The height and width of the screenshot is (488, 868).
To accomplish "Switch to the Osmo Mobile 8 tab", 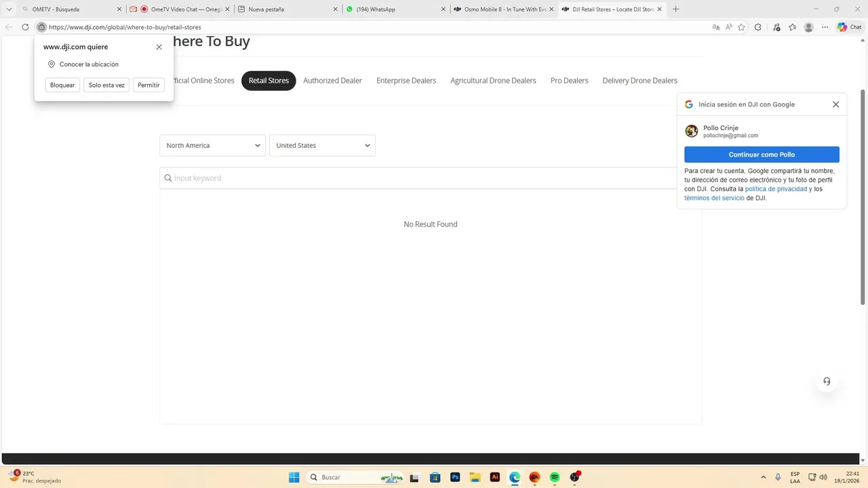I will tap(505, 9).
